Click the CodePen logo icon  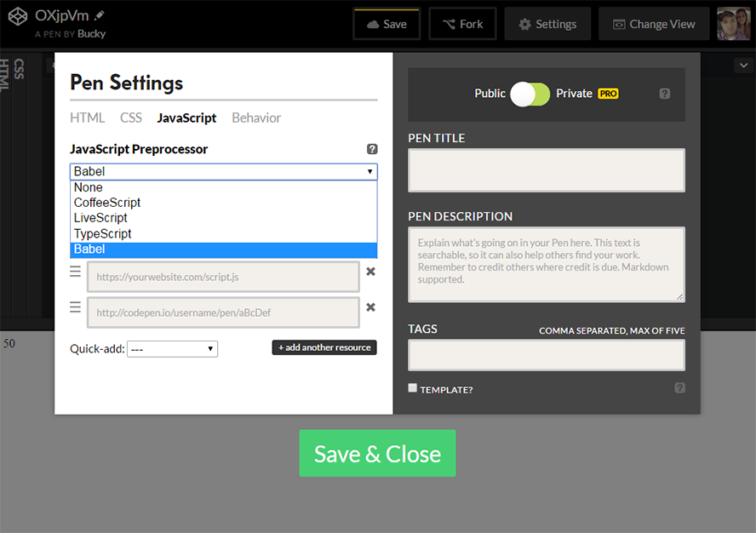[18, 17]
